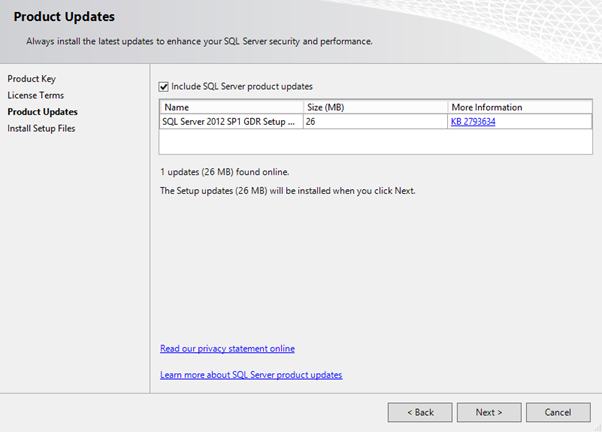Click the Name column header
This screenshot has height=432, width=602.
[231, 107]
